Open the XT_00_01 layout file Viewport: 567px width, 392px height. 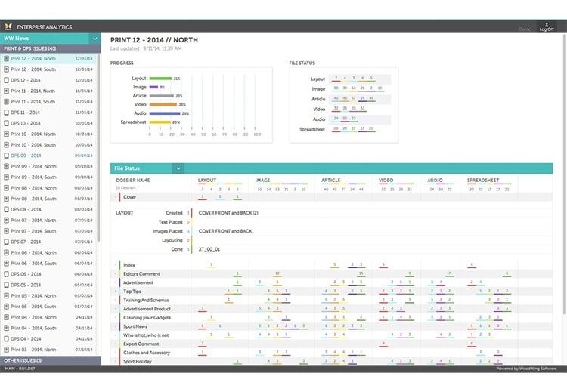click(x=209, y=248)
